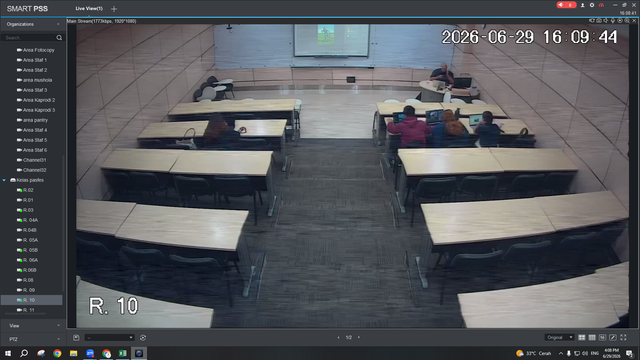Open the view selection dropdown
This screenshot has width=640, height=360.
(109, 338)
